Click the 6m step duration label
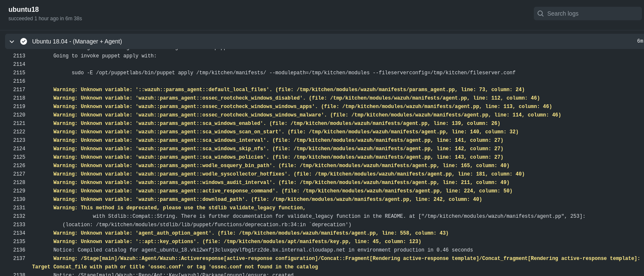Screen dimensions: 644x276 pos(640,41)
